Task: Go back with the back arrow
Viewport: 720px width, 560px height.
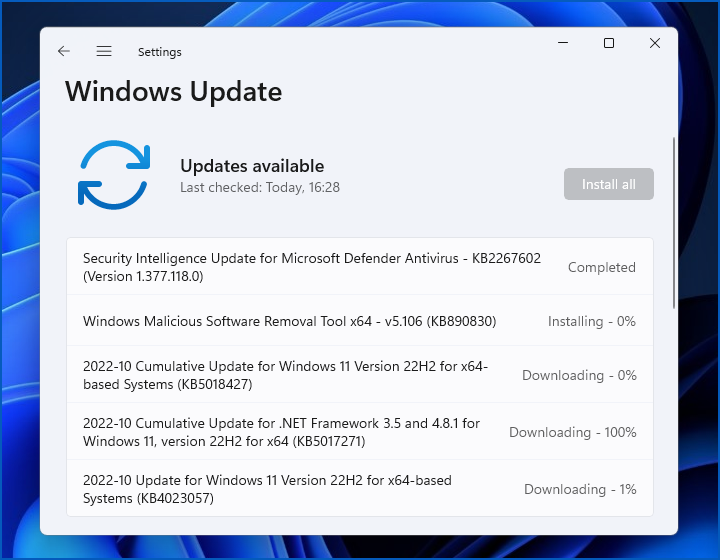Action: click(64, 51)
